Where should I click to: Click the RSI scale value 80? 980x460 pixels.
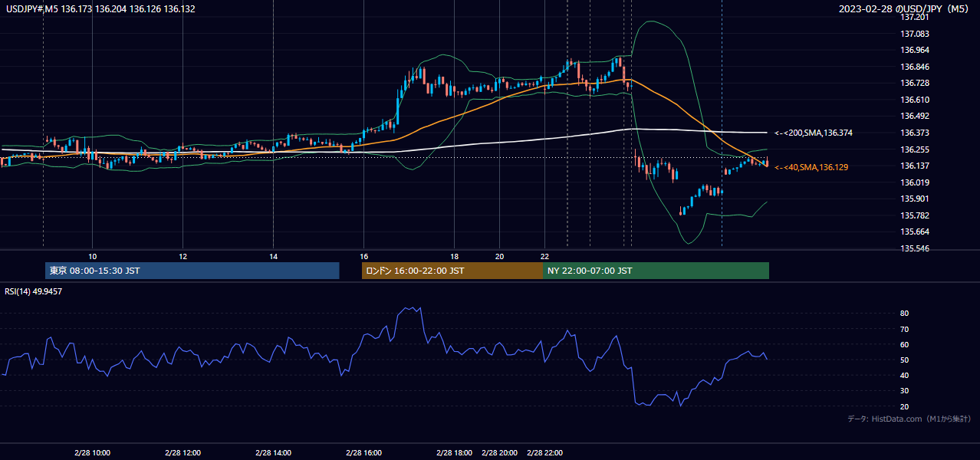904,314
